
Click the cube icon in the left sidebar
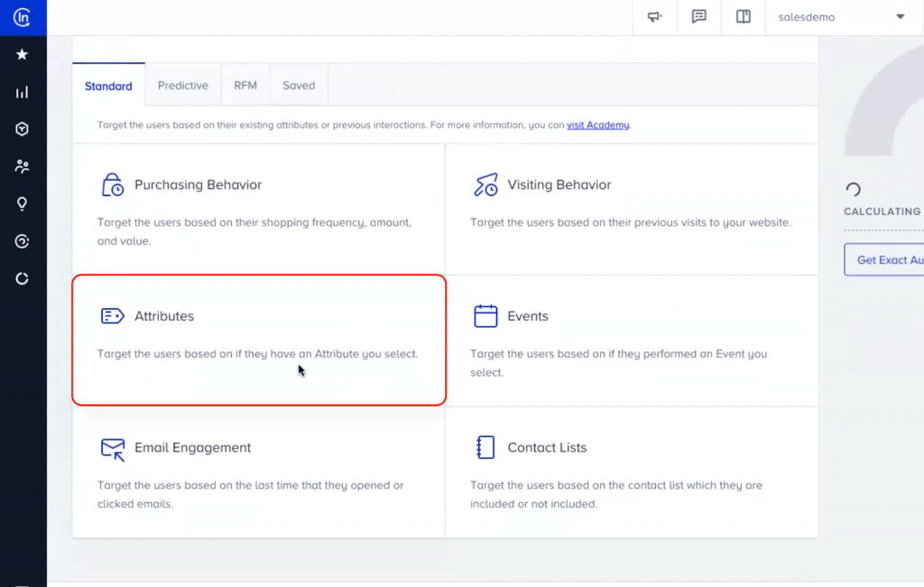click(x=23, y=129)
